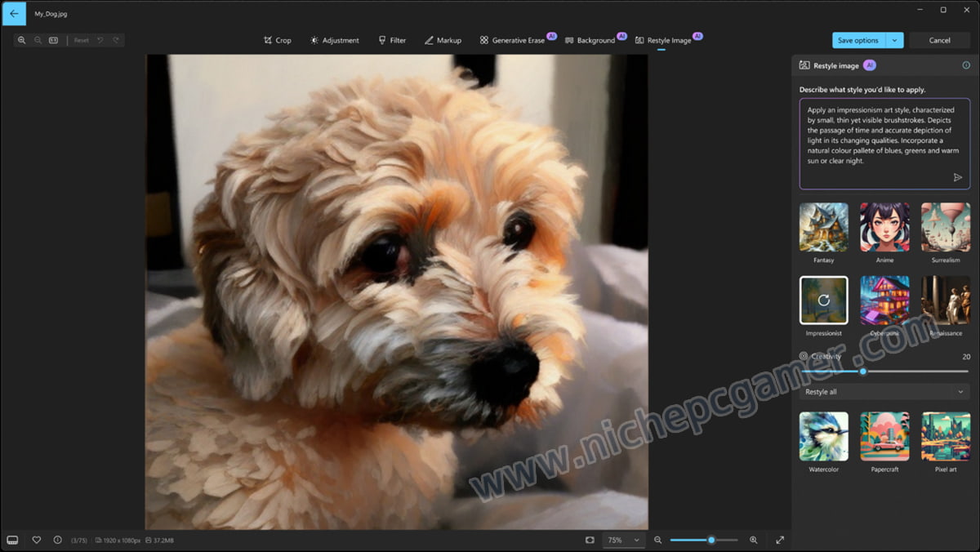
Task: Apply the Cyberpunk style thumbnail
Action: click(884, 300)
